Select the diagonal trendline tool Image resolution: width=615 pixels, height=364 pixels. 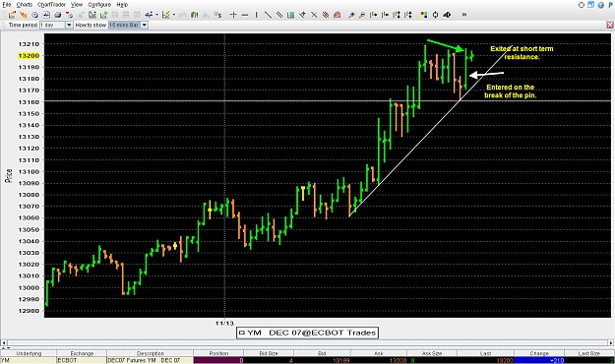[268, 15]
